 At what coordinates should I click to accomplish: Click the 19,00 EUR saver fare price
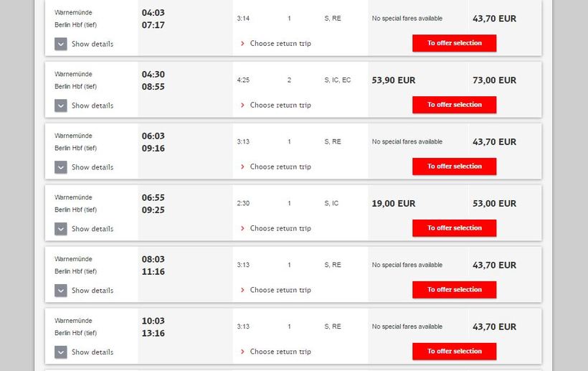(393, 204)
